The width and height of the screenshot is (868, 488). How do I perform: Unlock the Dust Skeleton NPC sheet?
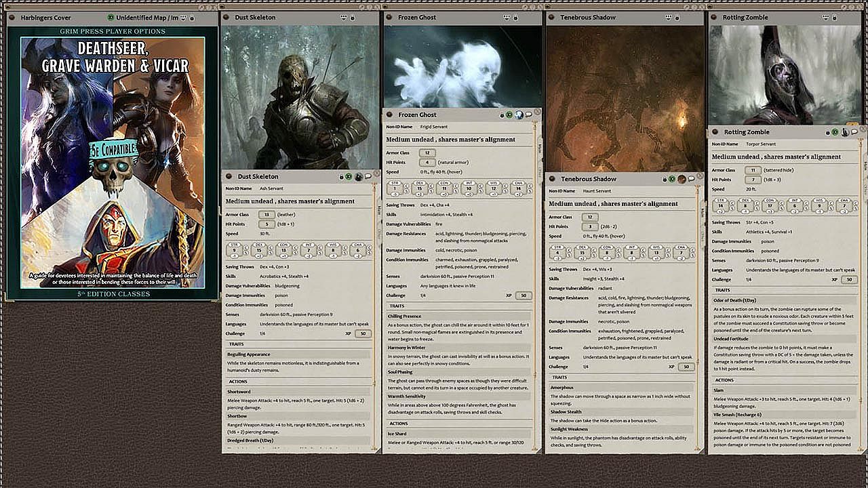coord(341,177)
